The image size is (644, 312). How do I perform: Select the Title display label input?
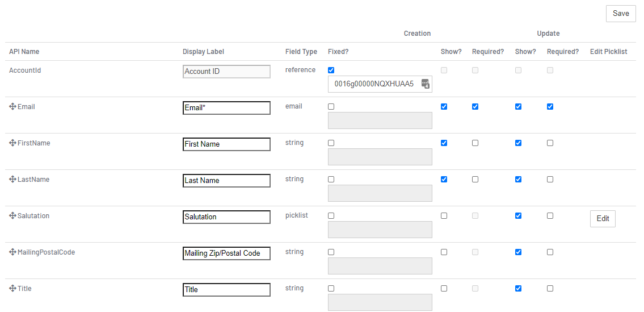[227, 289]
